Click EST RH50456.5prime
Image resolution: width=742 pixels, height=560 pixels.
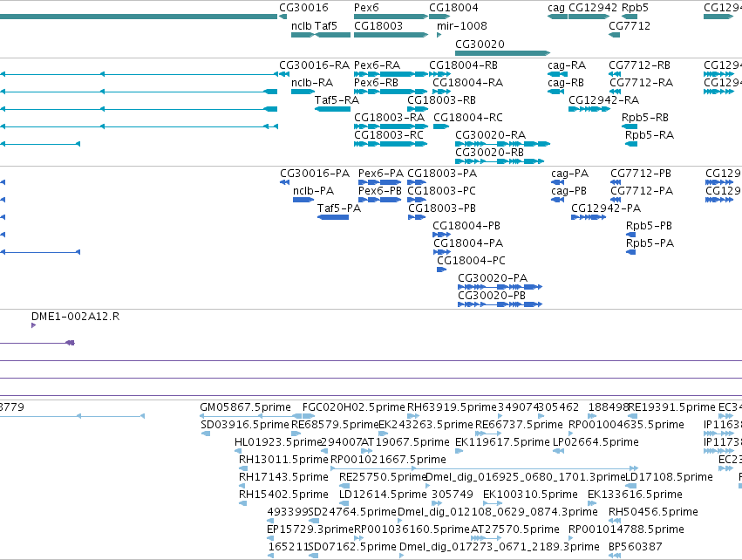tap(653, 512)
